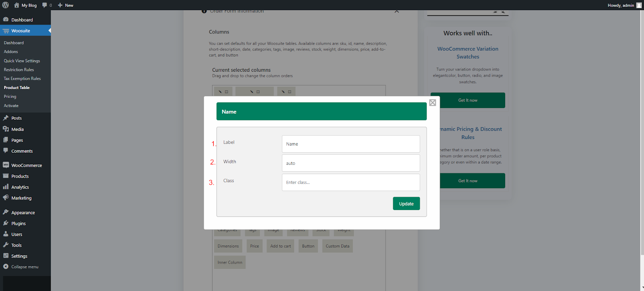Open the Pricing submenu item
Screen dimensions: 644x291
10,97
